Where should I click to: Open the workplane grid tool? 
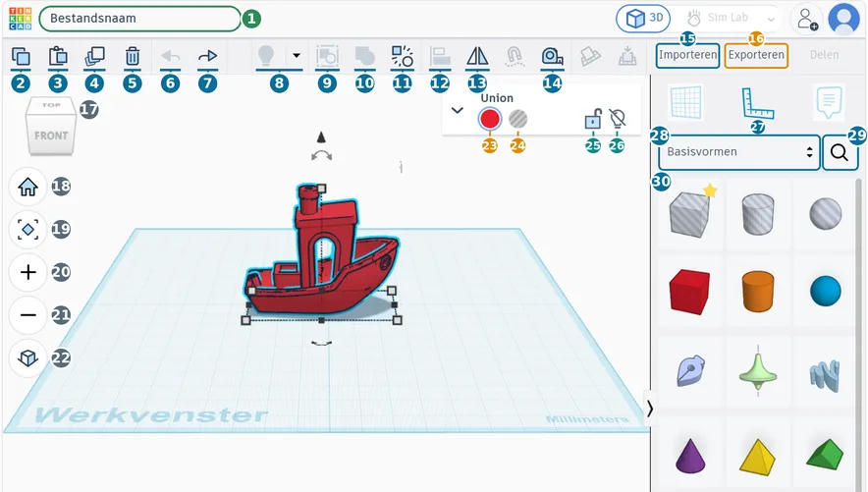click(x=686, y=102)
